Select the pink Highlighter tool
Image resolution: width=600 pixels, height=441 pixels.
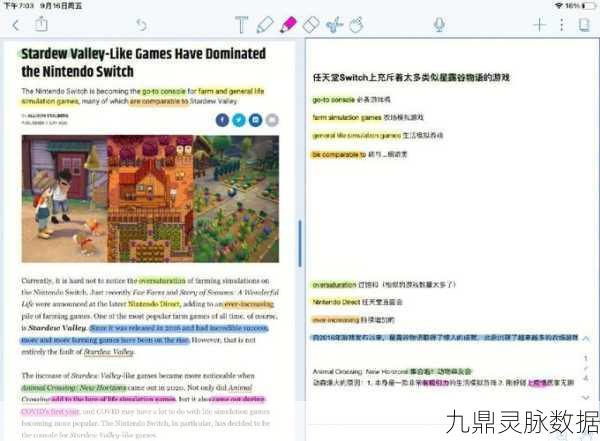289,25
